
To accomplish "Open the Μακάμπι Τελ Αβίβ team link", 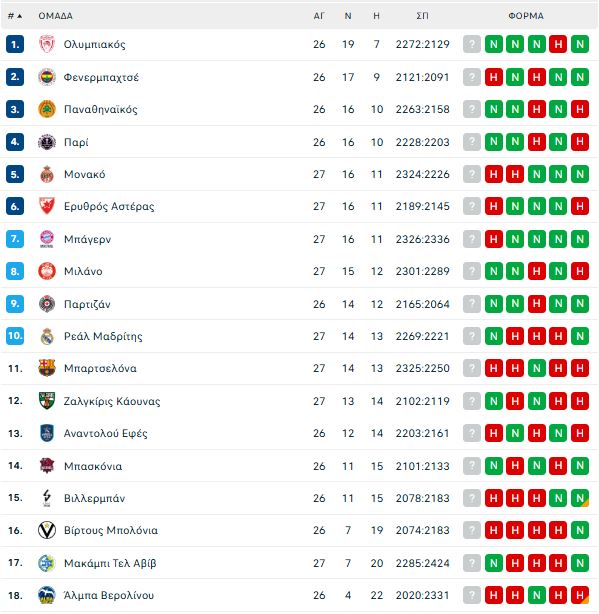I will pos(110,563).
